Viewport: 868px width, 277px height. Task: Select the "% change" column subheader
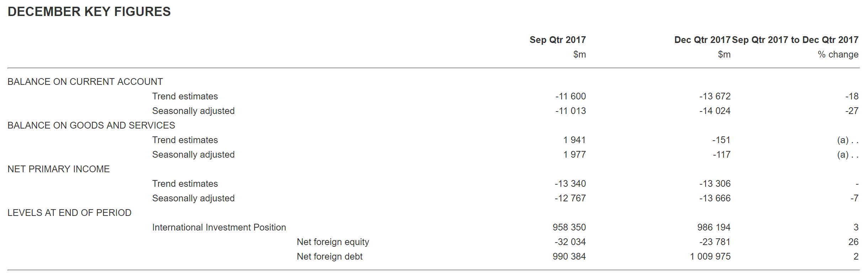click(838, 54)
